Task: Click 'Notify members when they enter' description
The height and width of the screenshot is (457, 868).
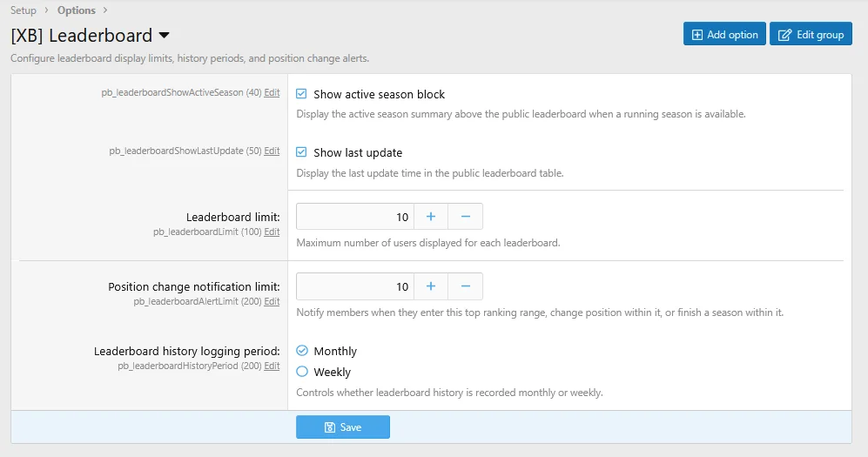Action: (x=540, y=313)
